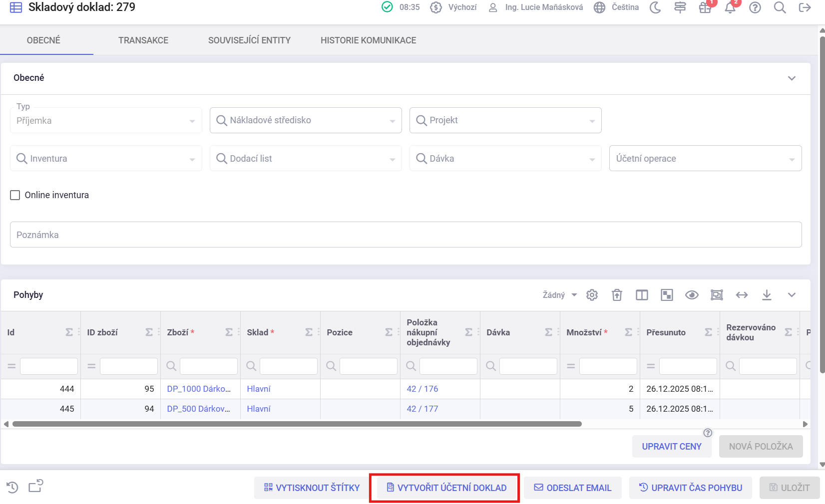Click the logout icon in header
825x504 pixels.
click(x=805, y=7)
